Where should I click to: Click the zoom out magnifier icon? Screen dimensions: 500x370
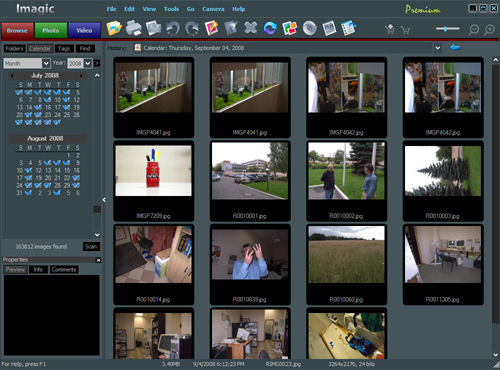pos(473,30)
